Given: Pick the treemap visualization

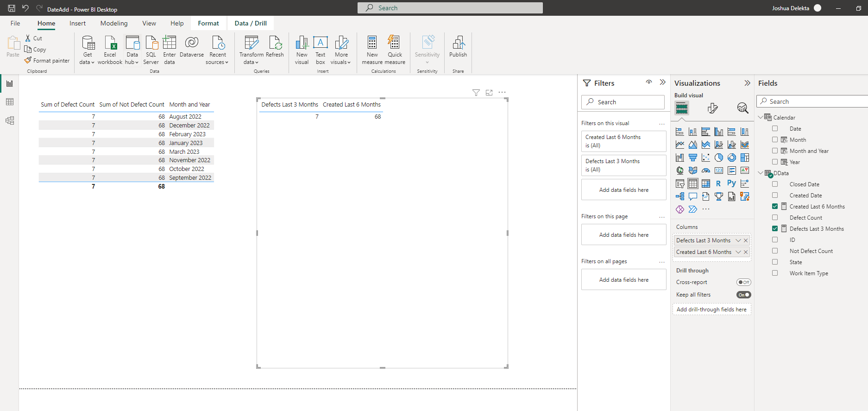Looking at the screenshot, I should tap(744, 158).
